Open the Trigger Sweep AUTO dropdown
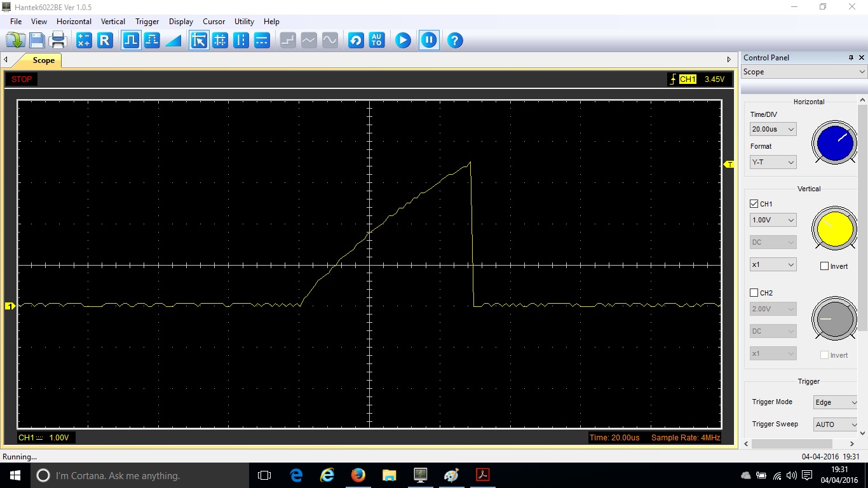This screenshot has width=868, height=488. tap(836, 424)
